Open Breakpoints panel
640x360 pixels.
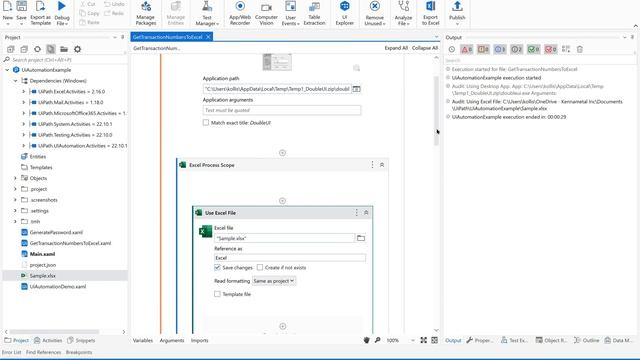coord(79,352)
